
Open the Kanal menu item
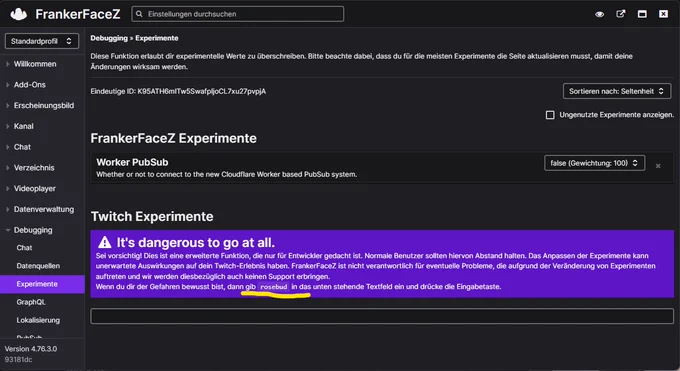(x=23, y=126)
